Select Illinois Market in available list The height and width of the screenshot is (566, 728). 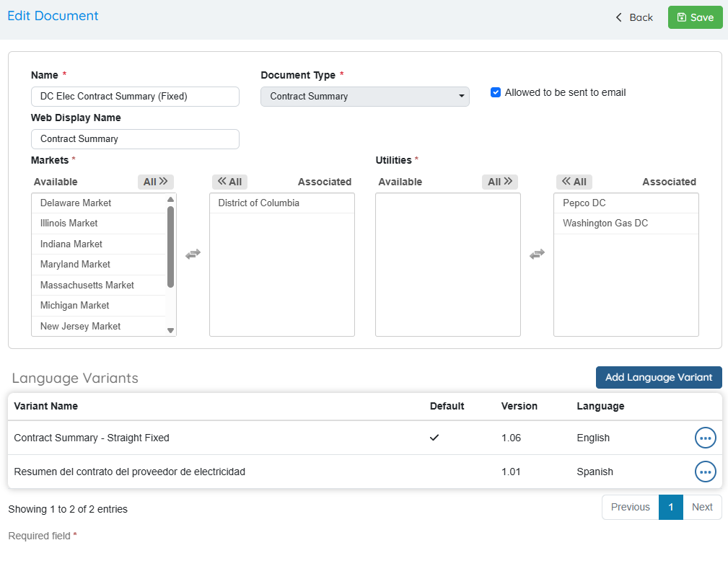[99, 224]
